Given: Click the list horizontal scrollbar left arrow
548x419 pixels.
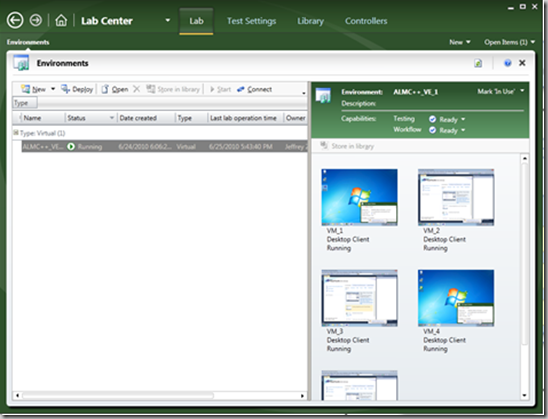Looking at the screenshot, I should tap(17, 396).
